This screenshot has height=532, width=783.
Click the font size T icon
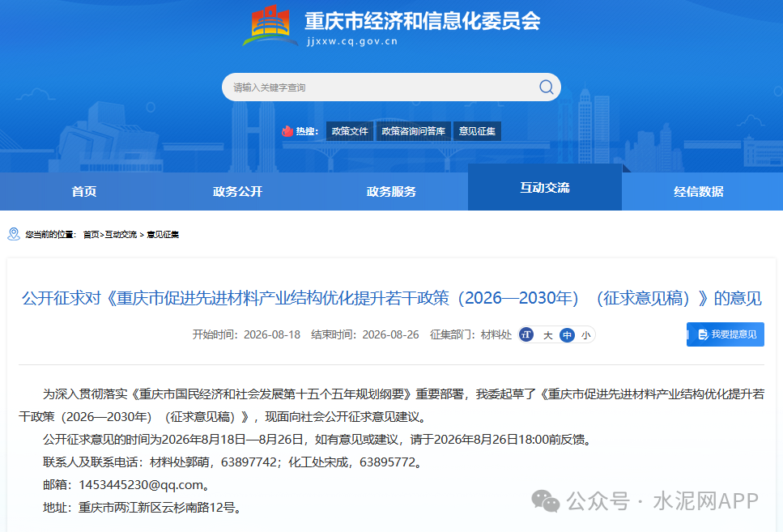tap(526, 334)
